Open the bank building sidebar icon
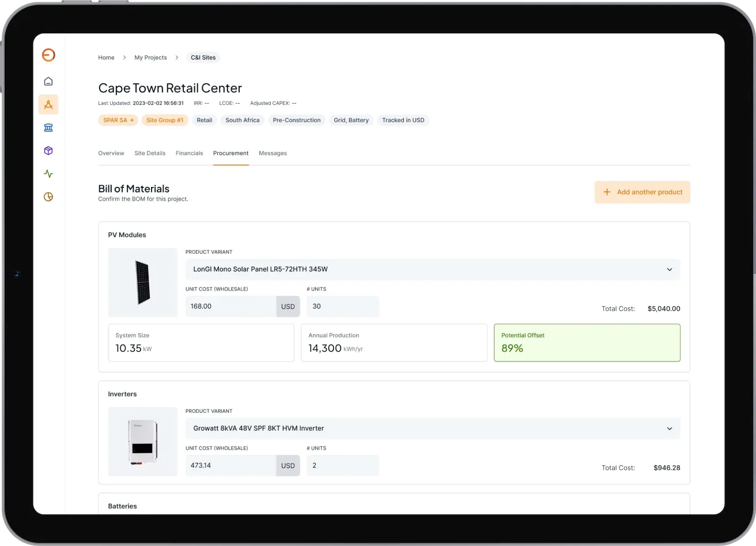 [x=48, y=127]
